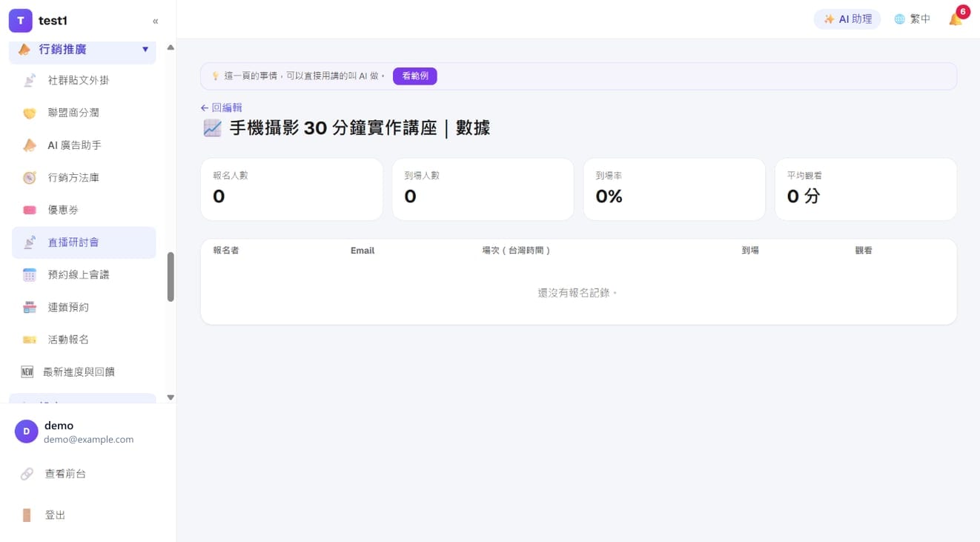980x542 pixels.
Task: Click the 到場人數 stat card
Action: click(x=483, y=189)
